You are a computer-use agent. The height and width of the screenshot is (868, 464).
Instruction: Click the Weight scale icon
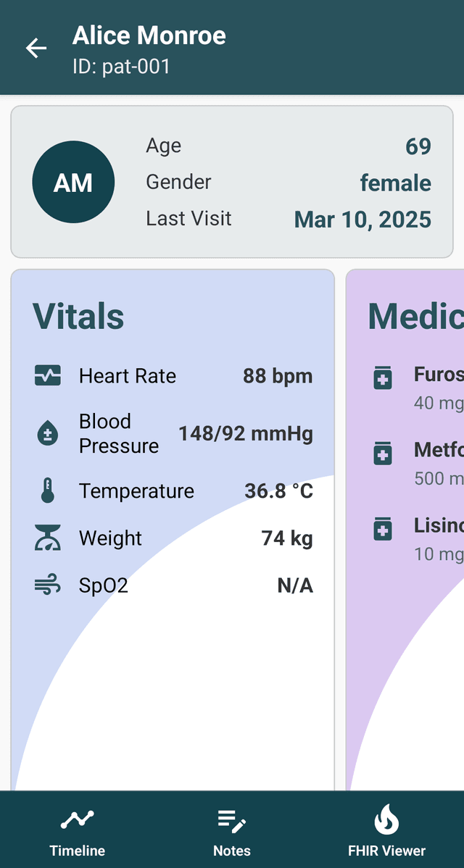[x=47, y=538]
